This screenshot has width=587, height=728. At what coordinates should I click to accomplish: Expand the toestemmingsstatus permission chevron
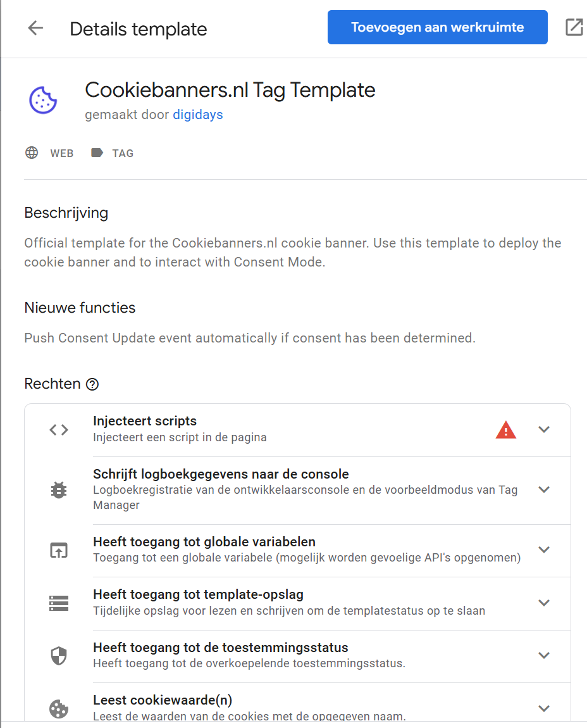click(x=544, y=656)
